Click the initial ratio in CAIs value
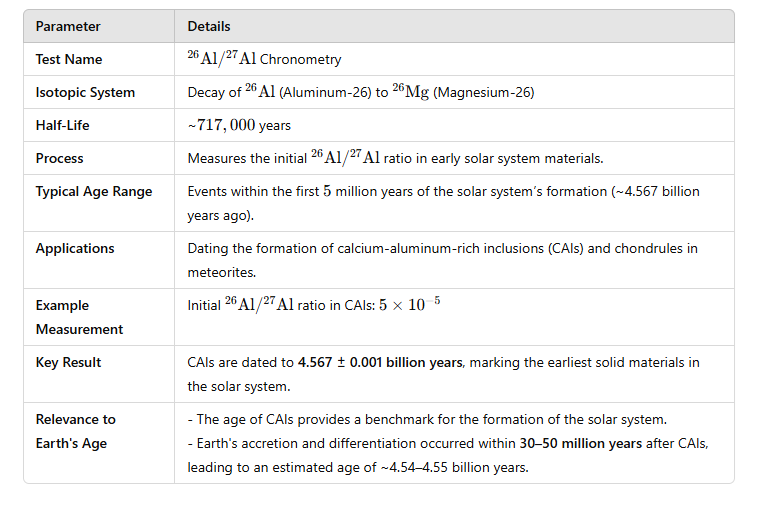Viewport: 768px width, 511px height. click(313, 305)
